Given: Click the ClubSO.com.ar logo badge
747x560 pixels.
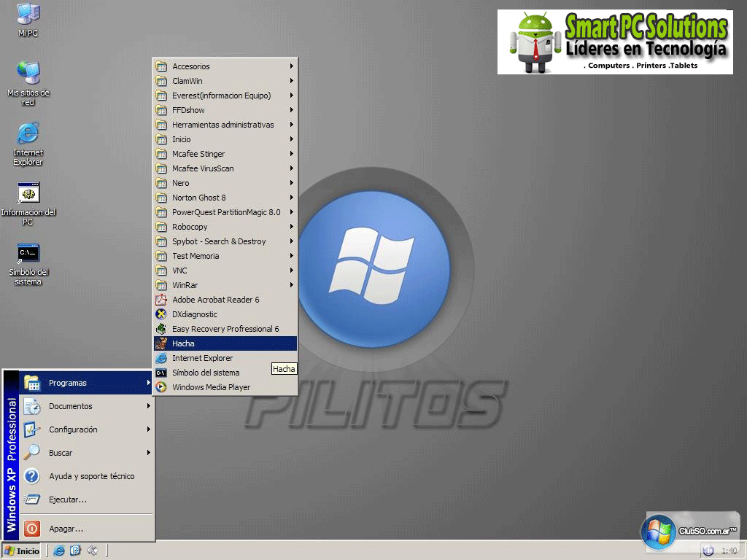Looking at the screenshot, I should click(x=690, y=531).
